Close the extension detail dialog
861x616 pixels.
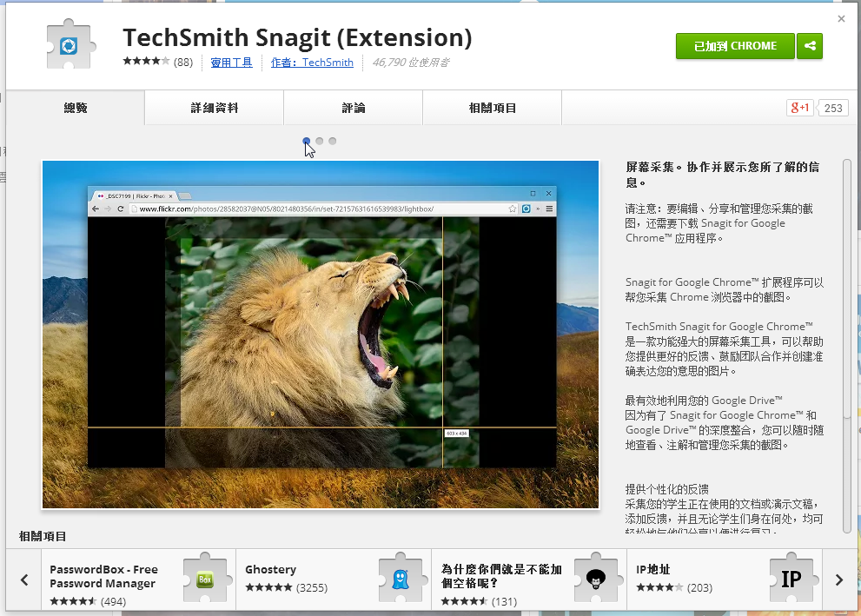tap(841, 18)
